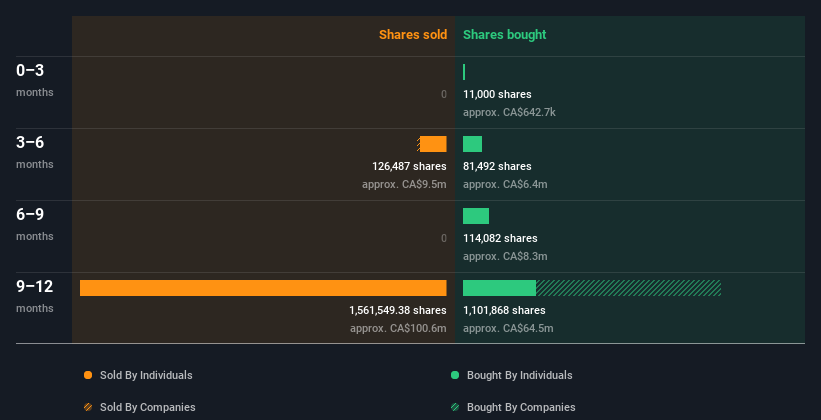Click the green Bought By Individuals legend dot

point(455,375)
